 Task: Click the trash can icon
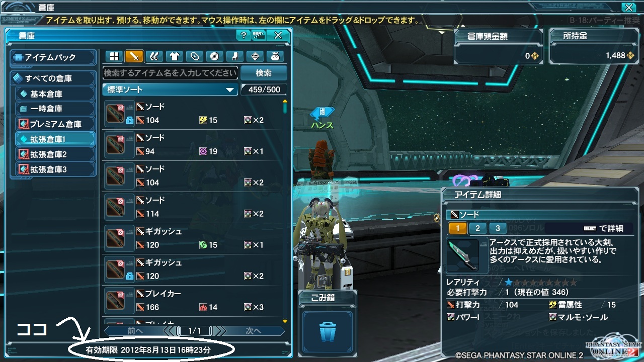(327, 331)
